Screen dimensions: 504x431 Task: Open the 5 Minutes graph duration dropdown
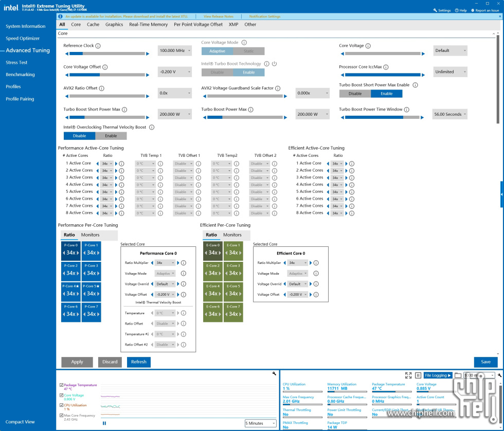261,423
